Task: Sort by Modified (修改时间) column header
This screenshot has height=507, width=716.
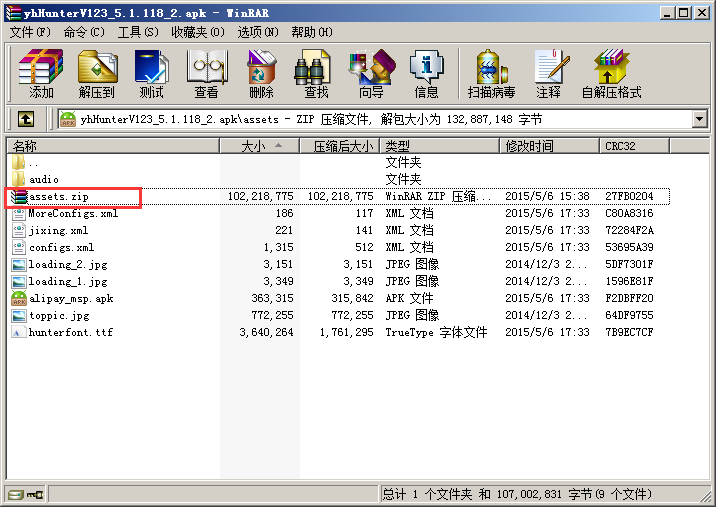Action: 549,146
